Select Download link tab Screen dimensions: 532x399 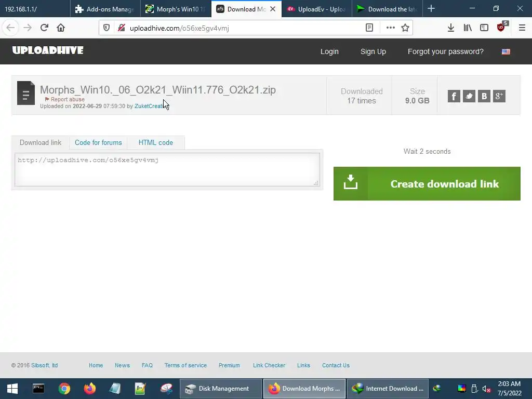tap(41, 142)
